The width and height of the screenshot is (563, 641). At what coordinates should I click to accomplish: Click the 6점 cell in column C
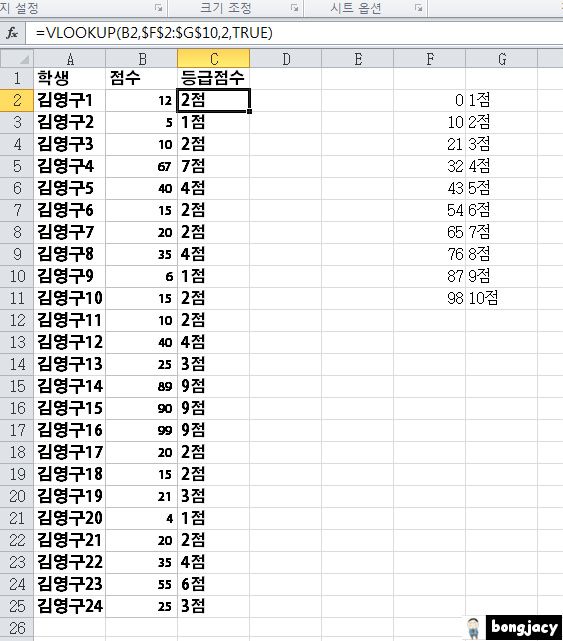click(213, 585)
